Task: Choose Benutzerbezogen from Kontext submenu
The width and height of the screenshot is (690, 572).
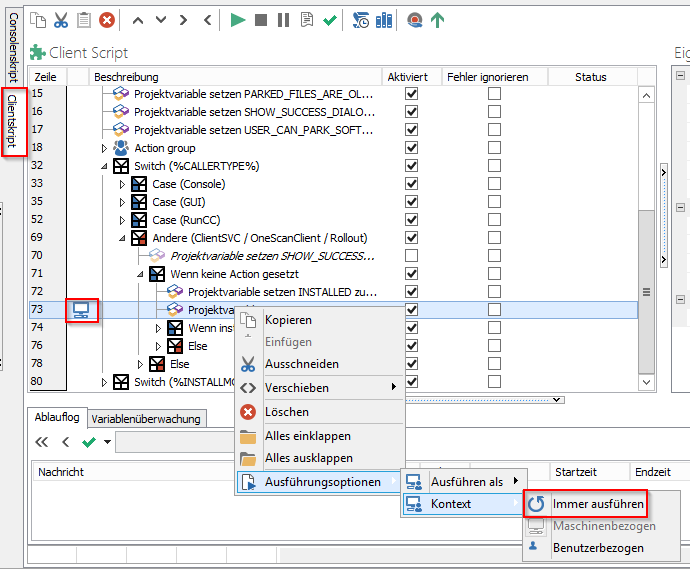Action: point(598,548)
